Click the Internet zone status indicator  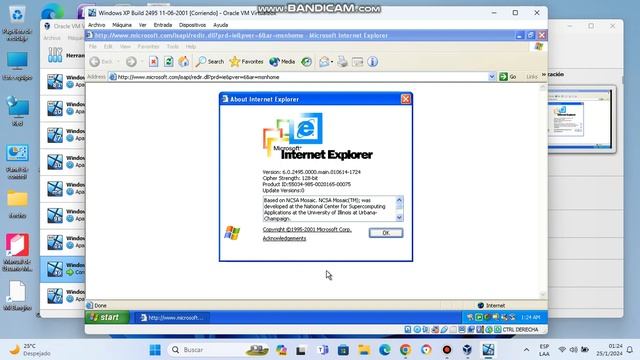pos(491,305)
